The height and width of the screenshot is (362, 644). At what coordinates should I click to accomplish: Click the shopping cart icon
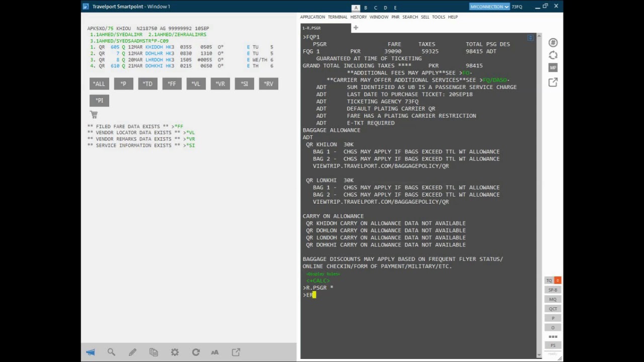pos(94,115)
